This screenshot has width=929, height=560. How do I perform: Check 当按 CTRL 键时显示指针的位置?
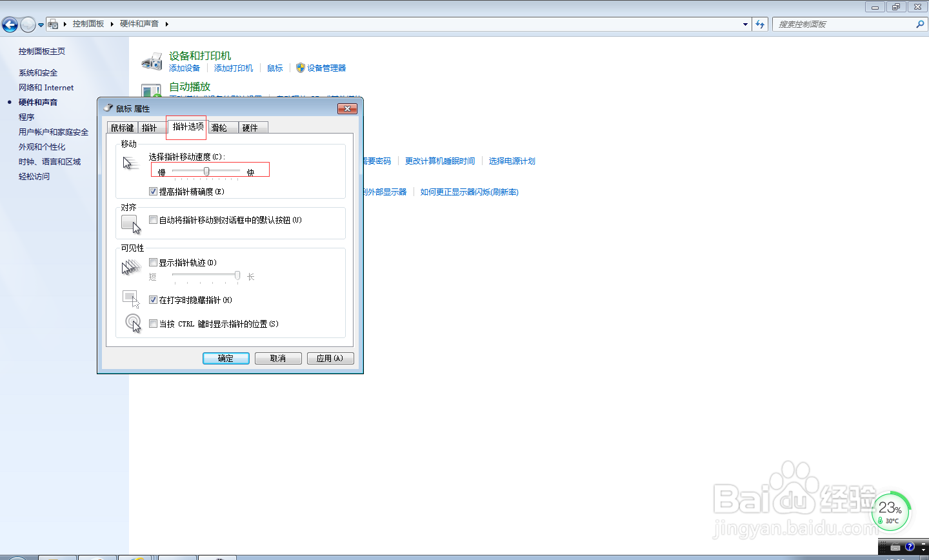coord(153,324)
